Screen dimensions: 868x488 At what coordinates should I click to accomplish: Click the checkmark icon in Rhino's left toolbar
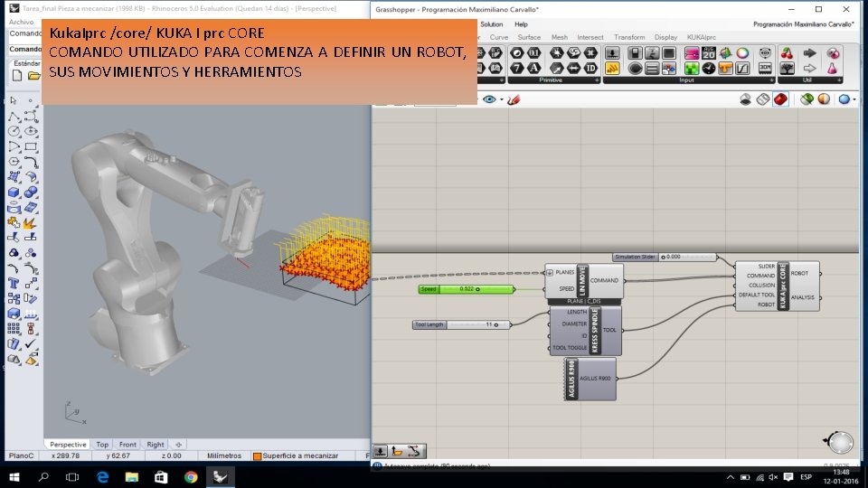[x=31, y=344]
